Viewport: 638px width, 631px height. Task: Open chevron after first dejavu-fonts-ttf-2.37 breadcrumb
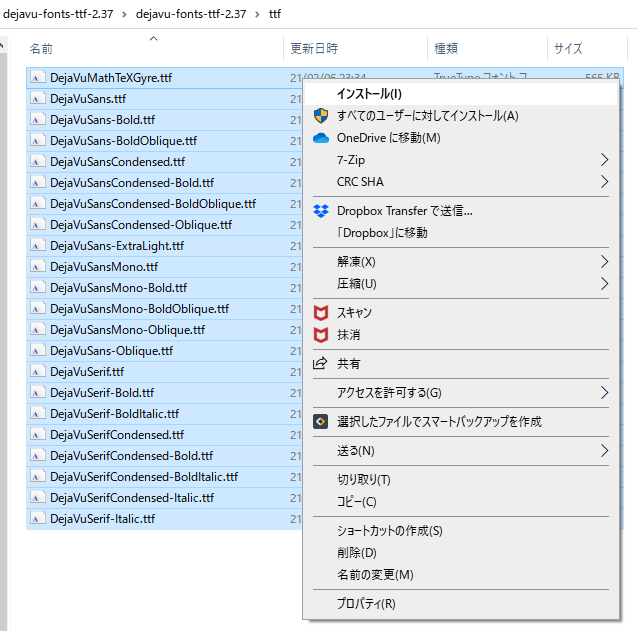coord(124,15)
